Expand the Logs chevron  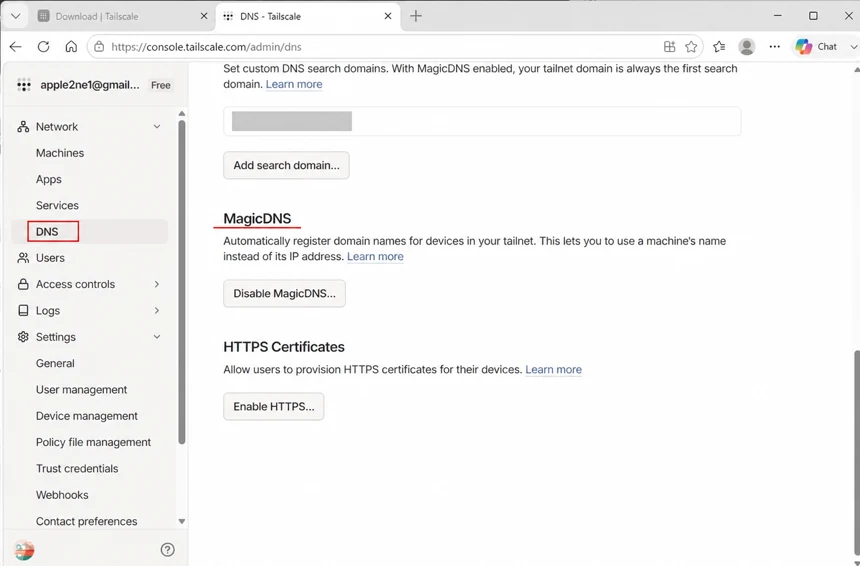tap(157, 310)
